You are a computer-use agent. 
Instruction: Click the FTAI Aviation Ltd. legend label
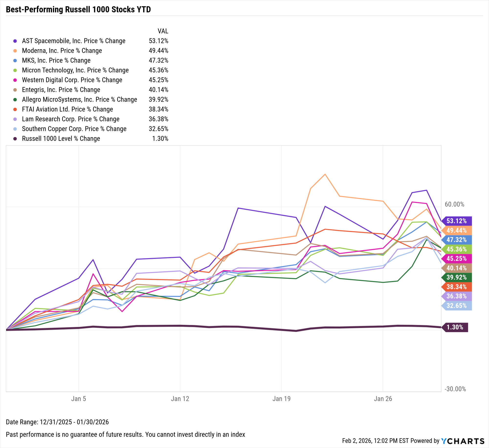(67, 109)
